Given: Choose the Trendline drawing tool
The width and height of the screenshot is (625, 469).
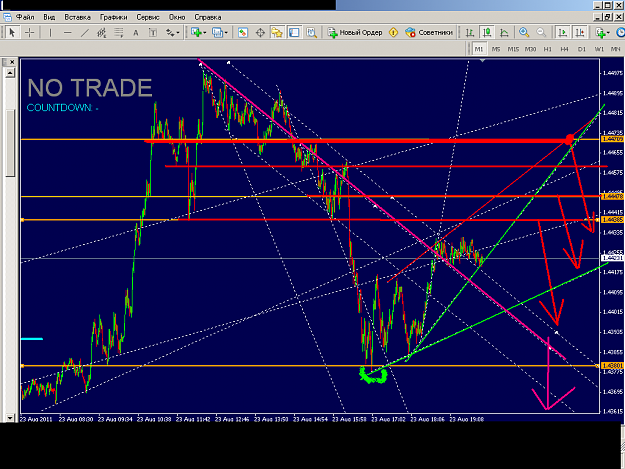Looking at the screenshot, I should [85, 33].
